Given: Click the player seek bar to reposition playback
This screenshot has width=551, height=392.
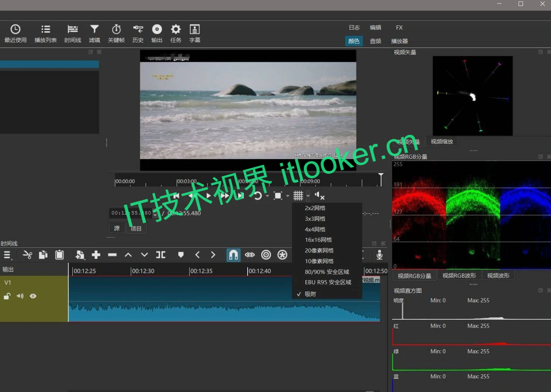Looking at the screenshot, I should 246,181.
